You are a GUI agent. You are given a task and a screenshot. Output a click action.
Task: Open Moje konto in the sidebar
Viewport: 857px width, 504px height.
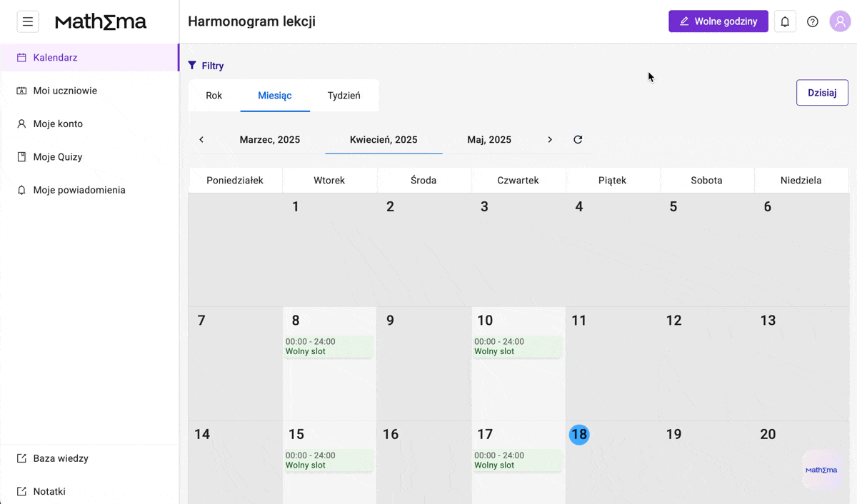(89, 124)
